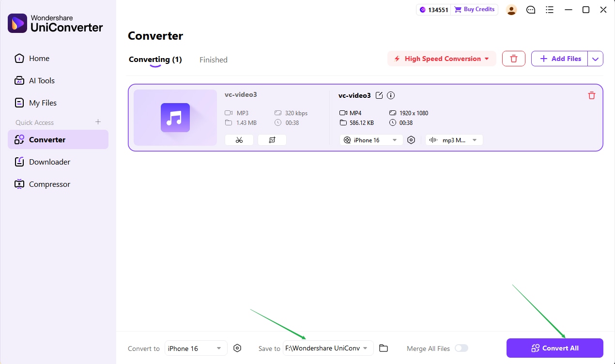Open AI Tools in sidebar

tap(58, 81)
